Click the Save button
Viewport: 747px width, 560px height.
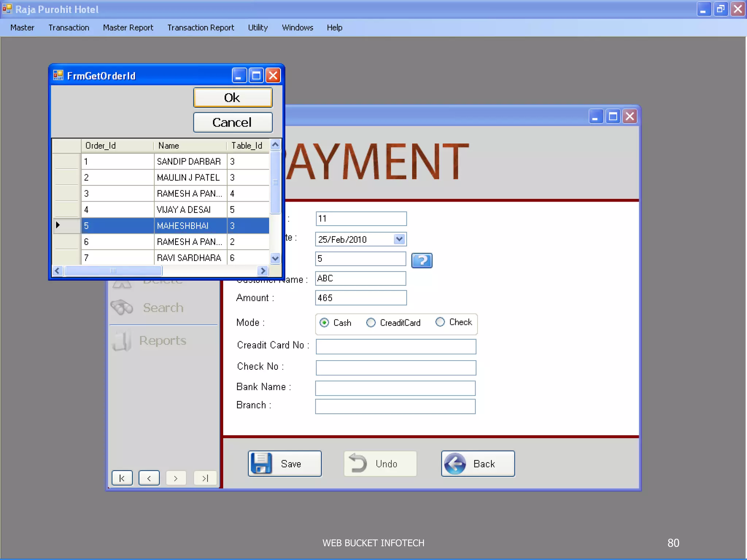click(285, 463)
